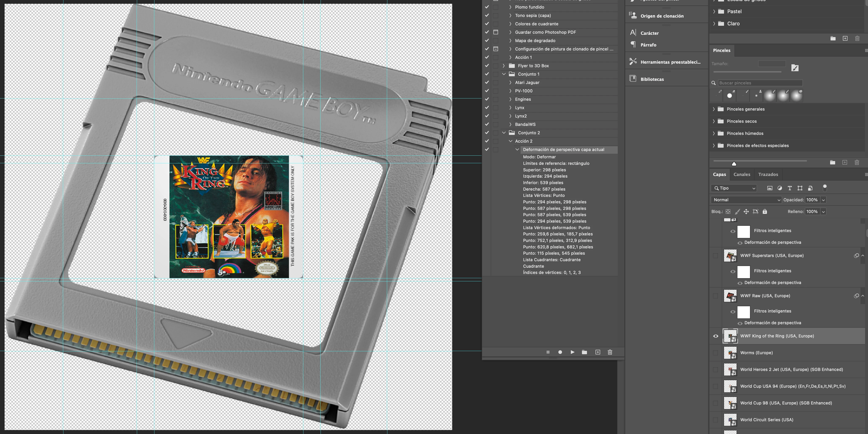Lock layer position with move icon

click(746, 211)
